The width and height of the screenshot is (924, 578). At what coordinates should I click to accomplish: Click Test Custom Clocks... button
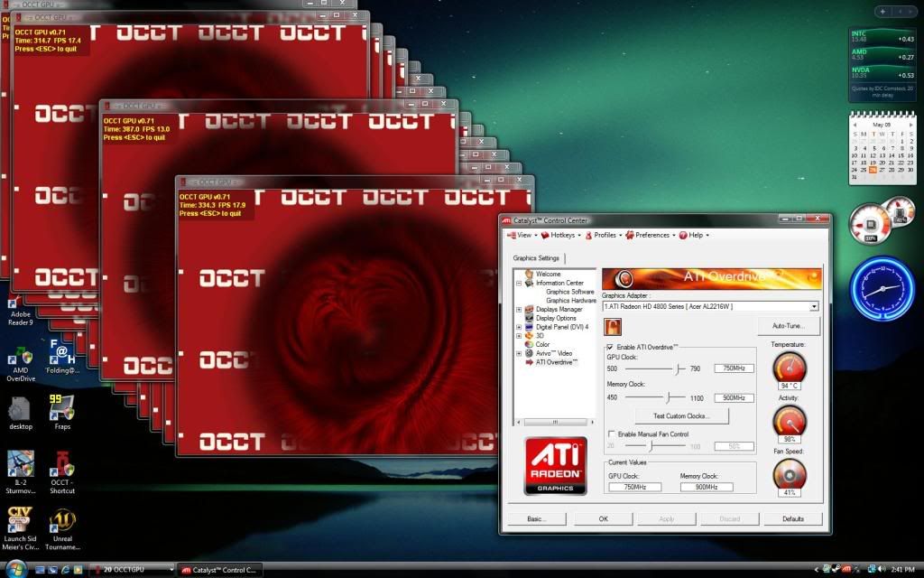tap(681, 415)
